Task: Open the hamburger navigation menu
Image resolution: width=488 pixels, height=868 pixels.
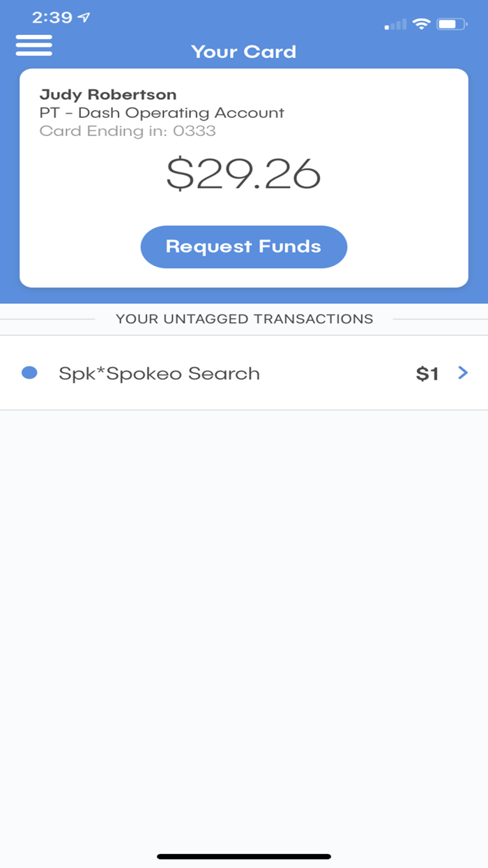Action: (33, 45)
